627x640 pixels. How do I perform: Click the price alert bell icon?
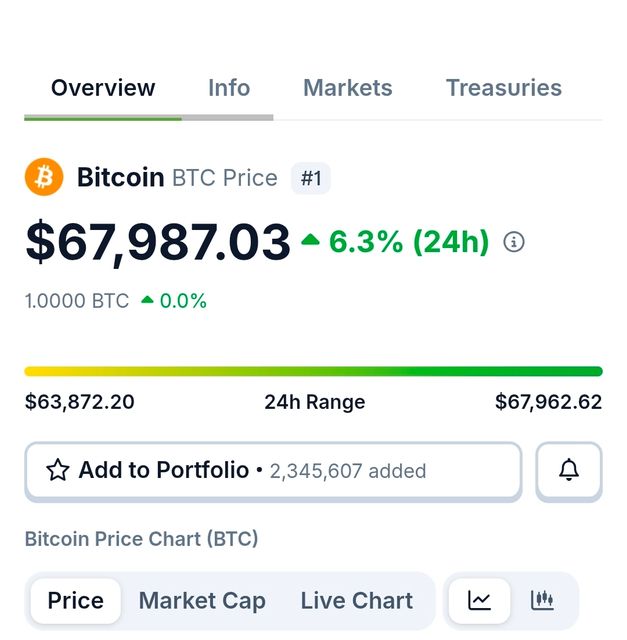(x=569, y=470)
